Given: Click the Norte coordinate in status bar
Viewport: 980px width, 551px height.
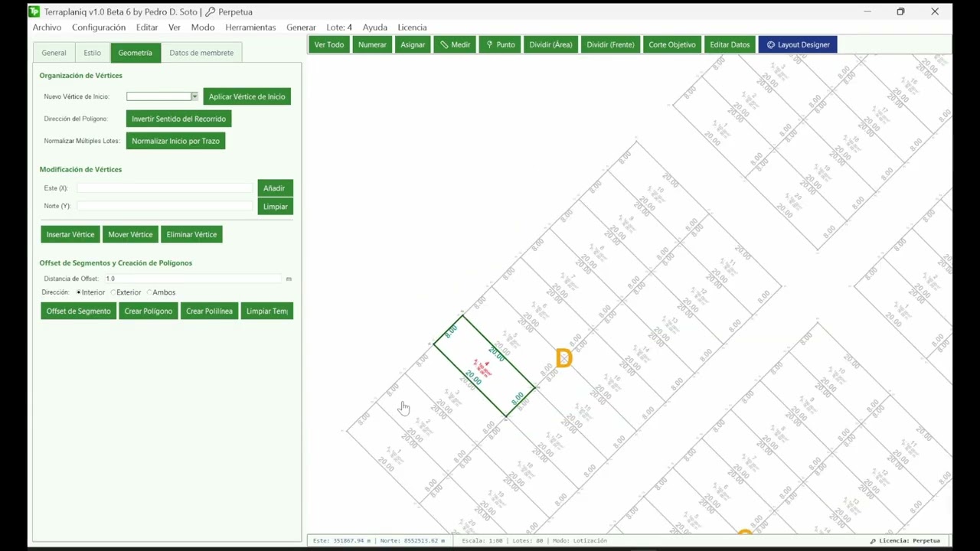Looking at the screenshot, I should tap(413, 540).
